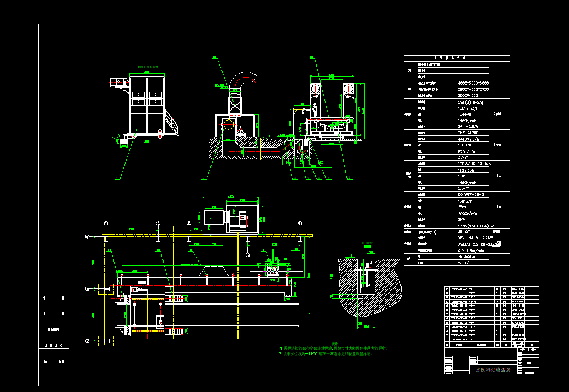Select the value 4000*5000*6000 in the table
This screenshot has height=392, width=569.
pos(473,83)
